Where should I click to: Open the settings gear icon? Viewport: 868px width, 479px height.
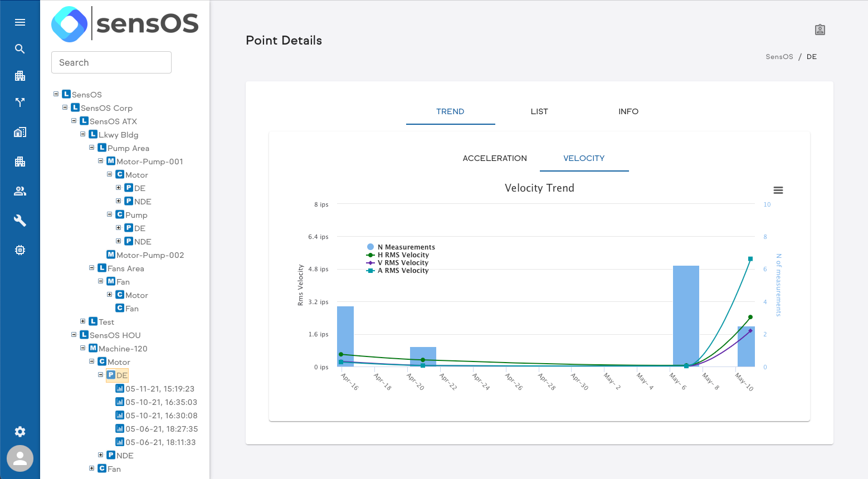[x=20, y=432]
